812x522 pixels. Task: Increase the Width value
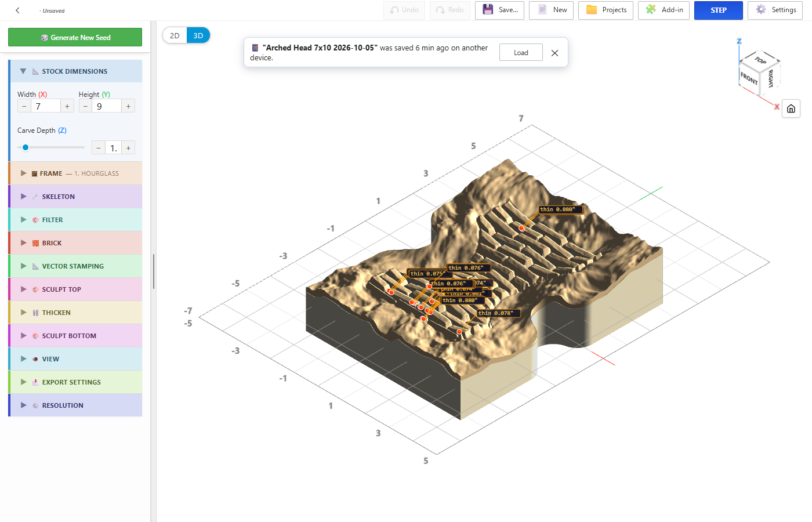point(67,106)
